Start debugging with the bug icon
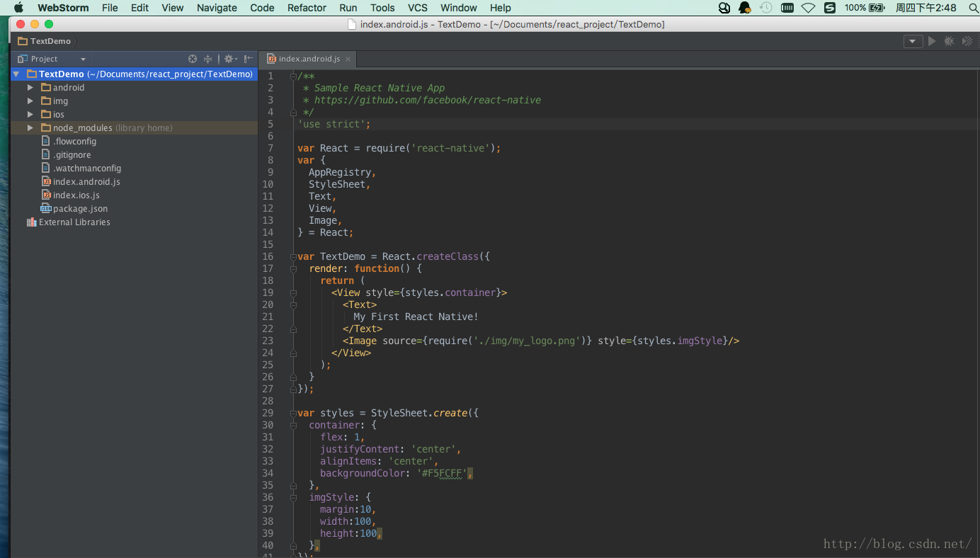Screen dimensions: 980x558 coord(949,41)
